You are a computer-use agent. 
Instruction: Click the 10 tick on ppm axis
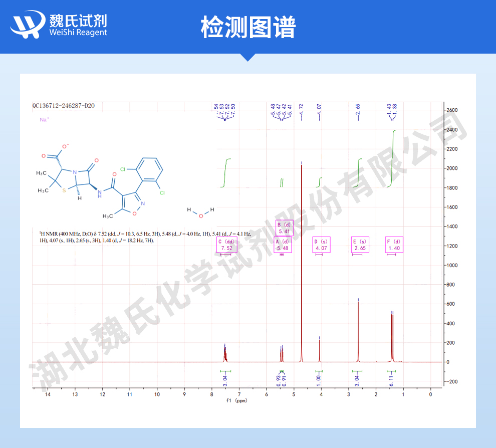tap(157, 394)
